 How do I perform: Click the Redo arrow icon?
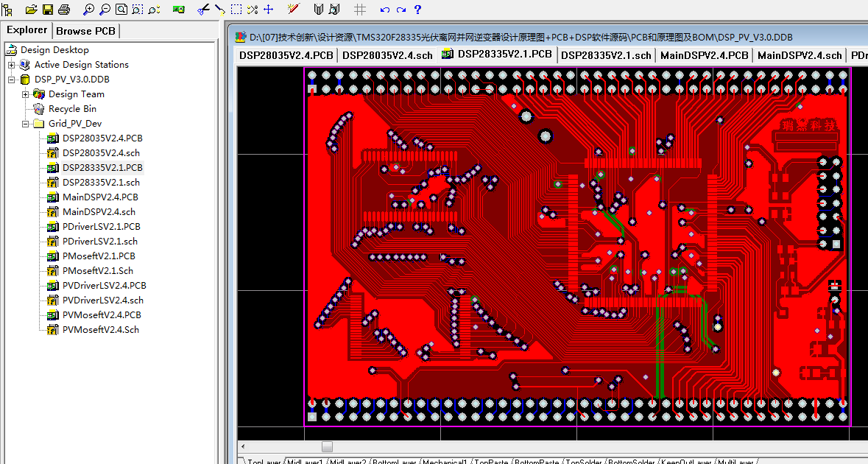[401, 10]
